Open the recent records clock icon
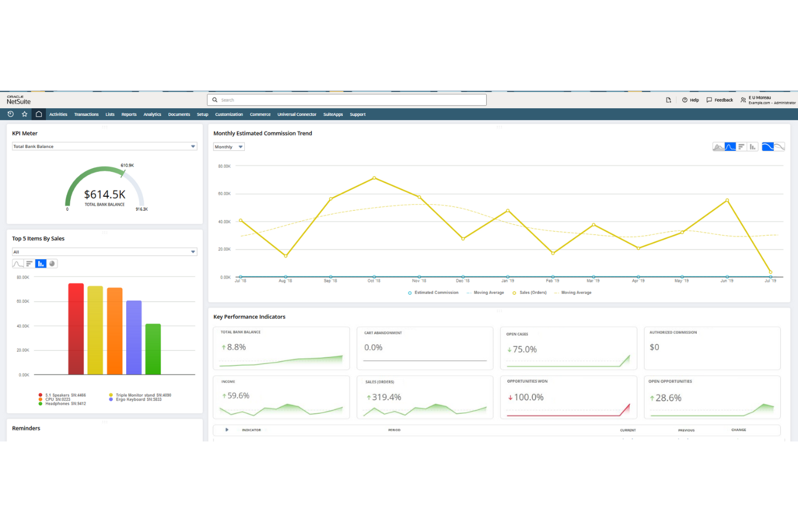Image resolution: width=798 pixels, height=532 pixels. 10,114
